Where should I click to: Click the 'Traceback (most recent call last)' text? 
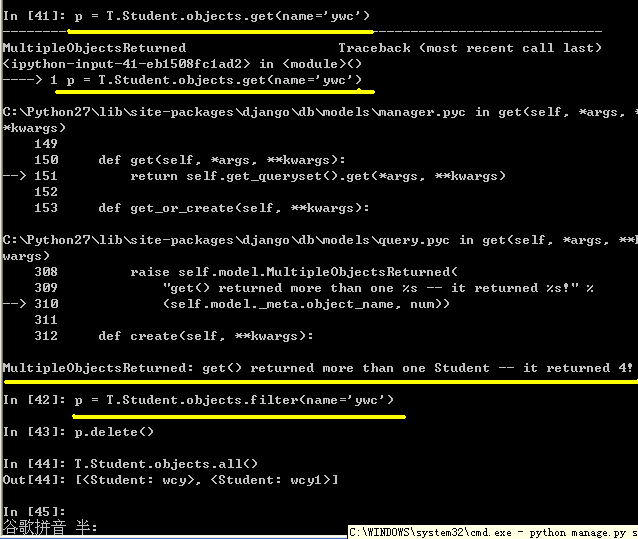pyautogui.click(x=470, y=48)
